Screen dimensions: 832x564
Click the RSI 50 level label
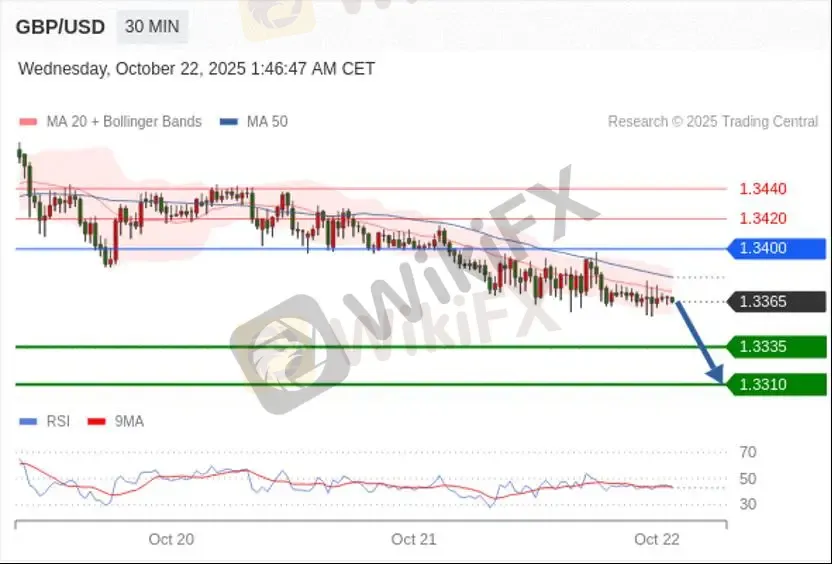(x=748, y=479)
